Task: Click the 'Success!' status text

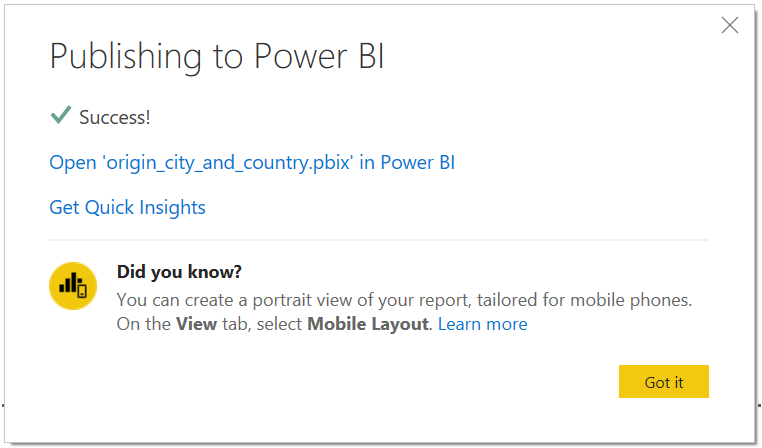Action: 115,117
